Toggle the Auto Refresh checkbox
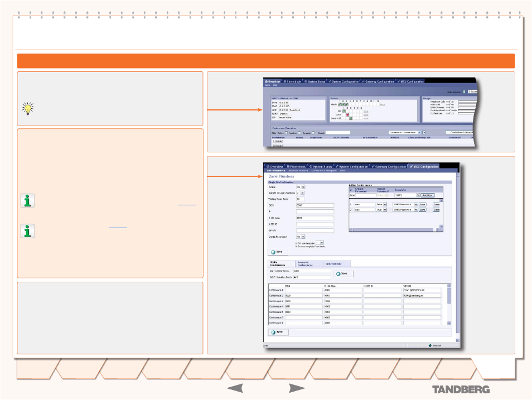This screenshot has width=532, height=400. pyautogui.click(x=464, y=91)
